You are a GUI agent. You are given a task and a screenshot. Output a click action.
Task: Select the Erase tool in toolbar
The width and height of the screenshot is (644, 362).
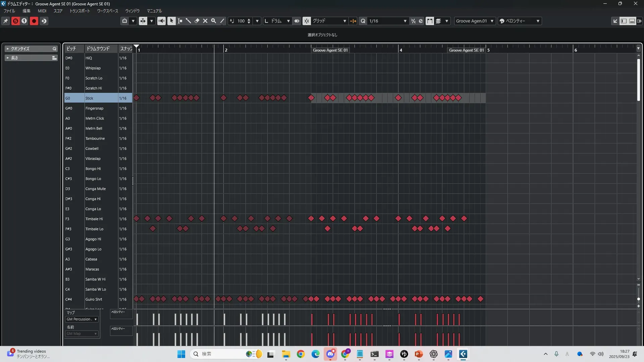[x=197, y=21]
